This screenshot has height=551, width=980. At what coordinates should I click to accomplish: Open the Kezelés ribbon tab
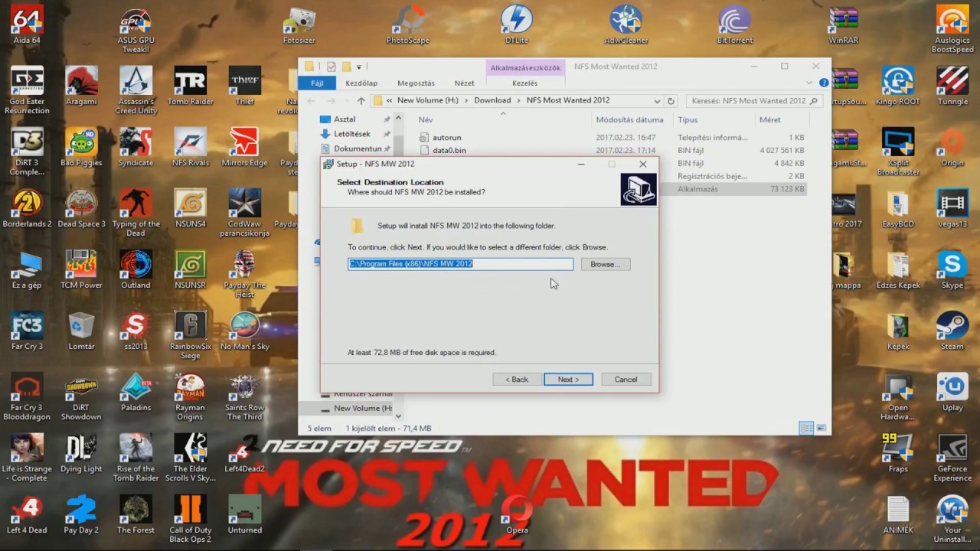(x=524, y=83)
